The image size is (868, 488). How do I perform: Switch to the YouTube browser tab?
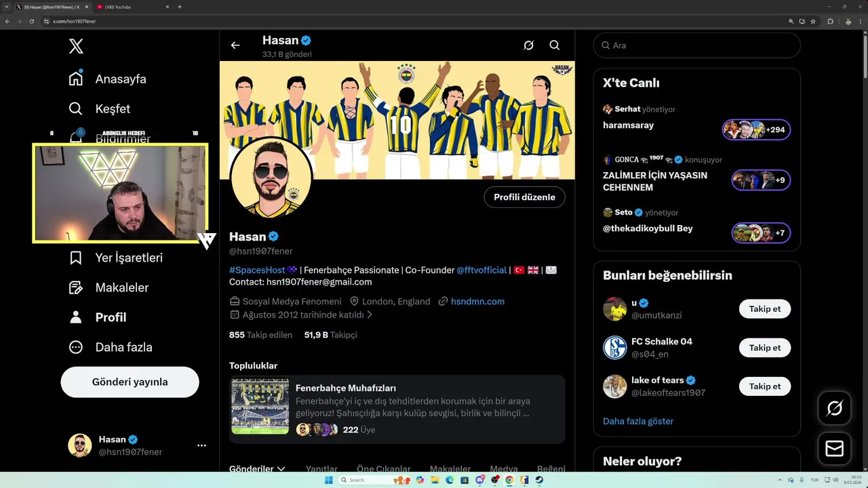click(132, 7)
